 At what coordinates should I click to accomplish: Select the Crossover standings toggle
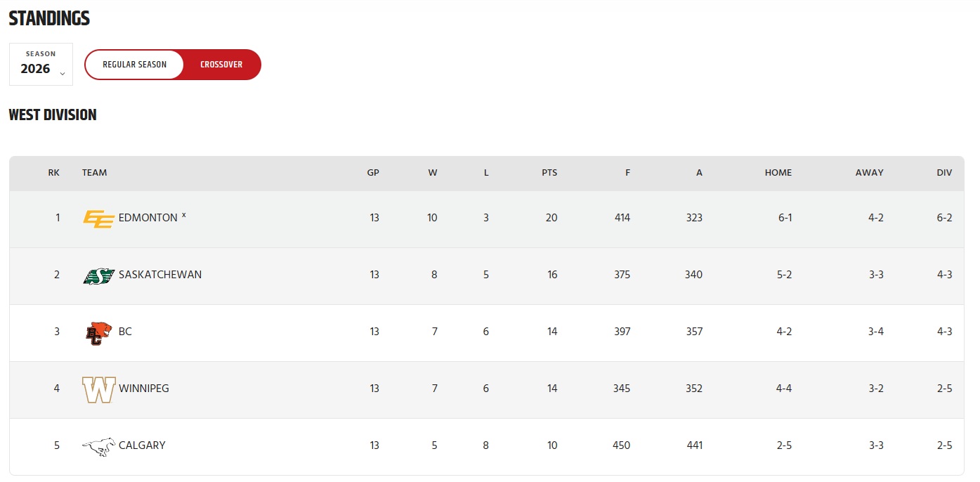click(x=221, y=65)
